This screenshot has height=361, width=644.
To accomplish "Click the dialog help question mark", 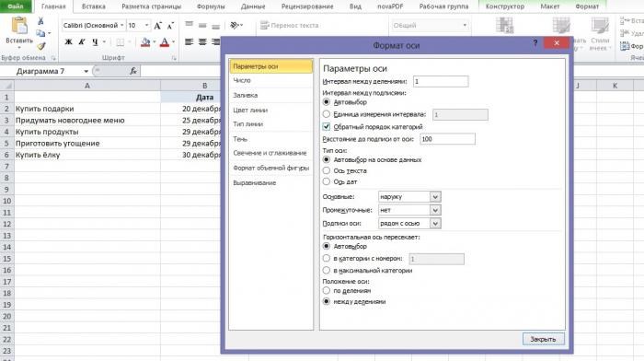I will 535,42.
